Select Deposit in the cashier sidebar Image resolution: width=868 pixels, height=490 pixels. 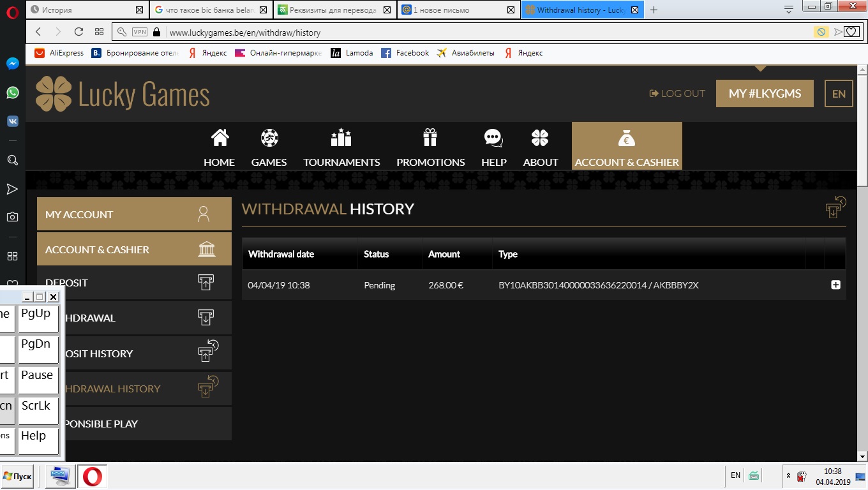[134, 283]
